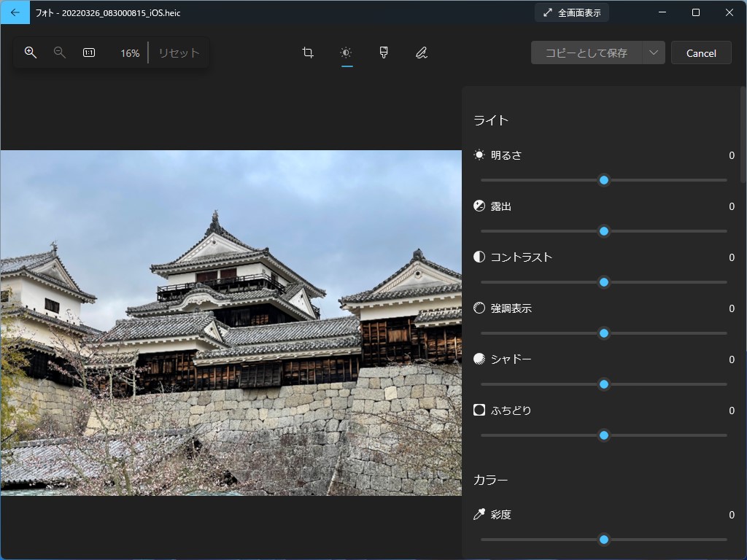The image size is (747, 560).
Task: Zoom out with the magnifier minus icon
Action: click(x=60, y=52)
